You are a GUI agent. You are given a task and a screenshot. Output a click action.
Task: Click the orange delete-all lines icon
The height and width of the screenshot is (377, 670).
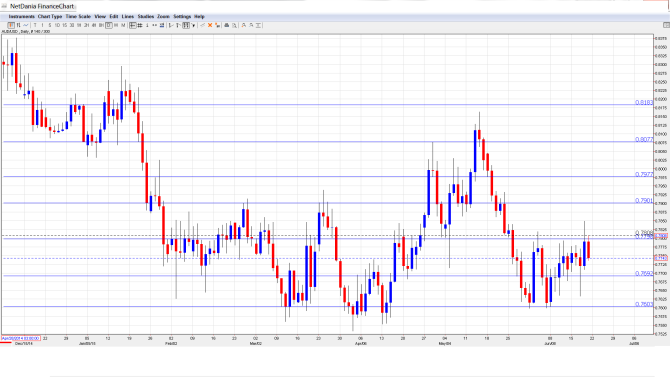click(x=217, y=26)
